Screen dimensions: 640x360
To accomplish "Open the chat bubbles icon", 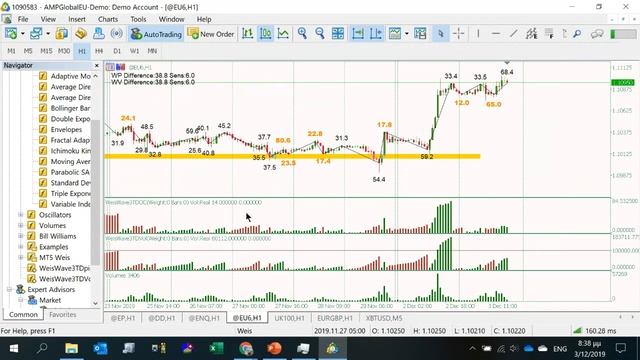I will click(x=597, y=34).
